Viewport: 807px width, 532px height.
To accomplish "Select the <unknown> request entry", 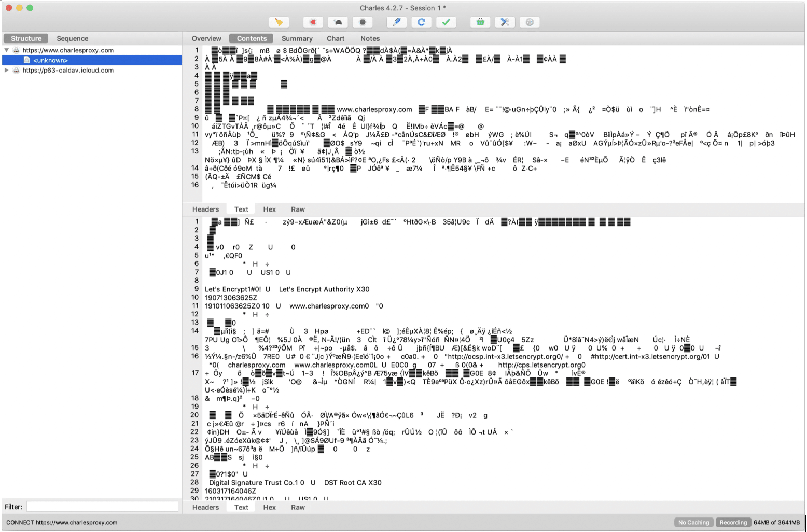I will 50,61.
